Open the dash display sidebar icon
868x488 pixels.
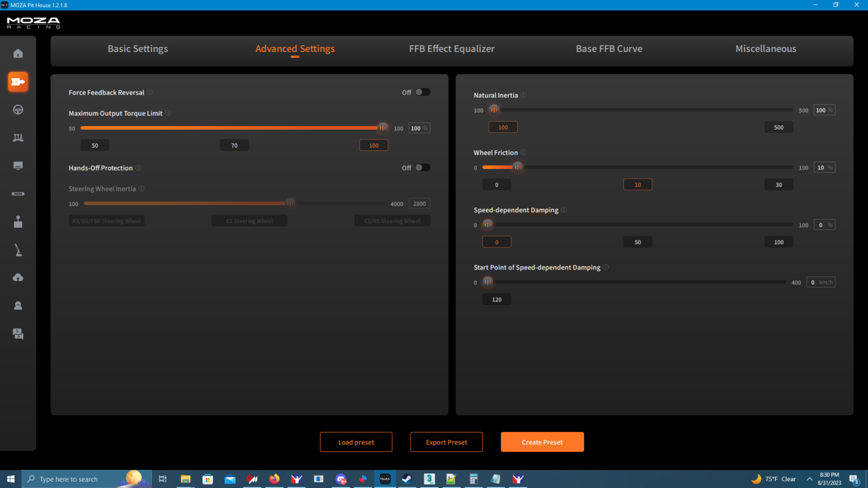click(18, 165)
